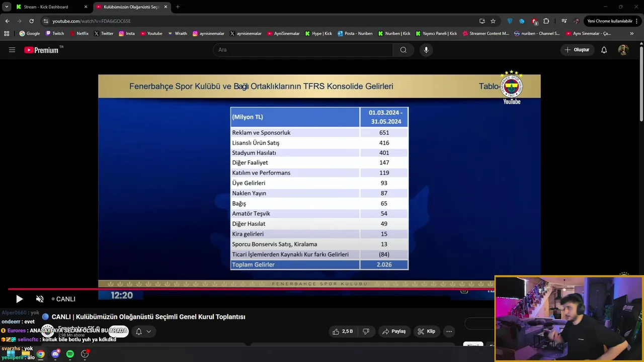644x362 pixels.
Task: Open Discord from the taskbar
Action: (55, 354)
